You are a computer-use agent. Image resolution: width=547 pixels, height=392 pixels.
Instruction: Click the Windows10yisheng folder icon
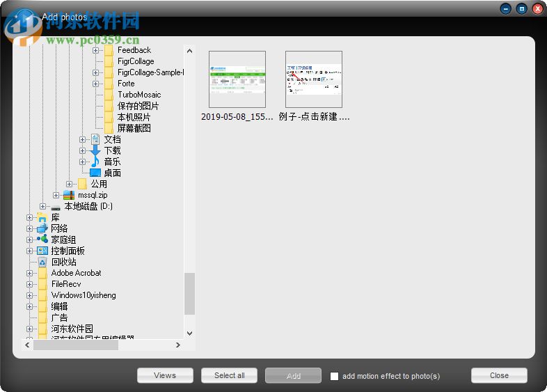[42, 296]
